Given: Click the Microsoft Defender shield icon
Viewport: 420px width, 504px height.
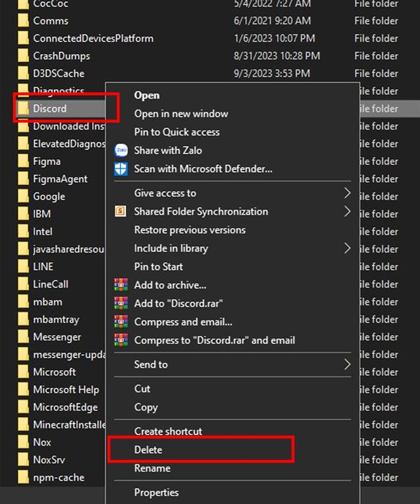Looking at the screenshot, I should 121,168.
